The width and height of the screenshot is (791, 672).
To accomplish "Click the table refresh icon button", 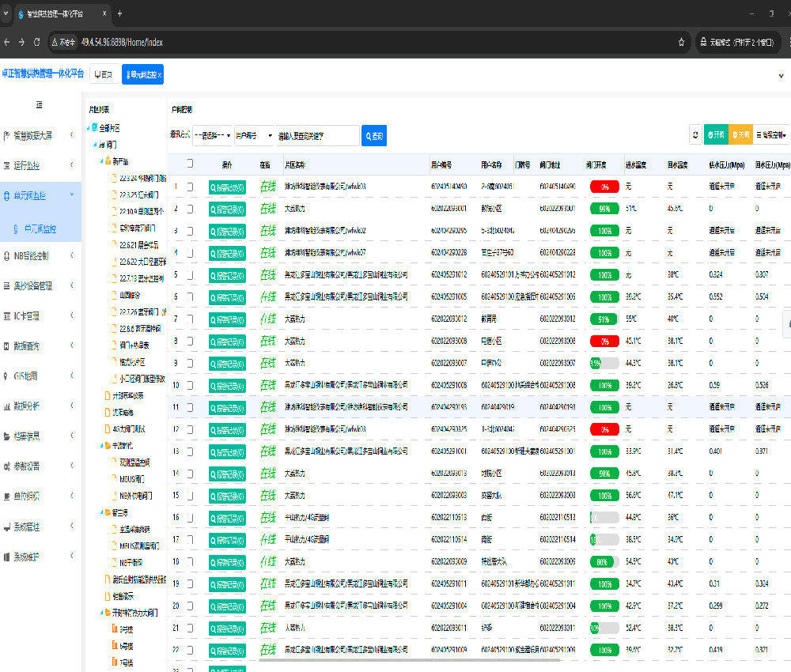I will tap(695, 134).
